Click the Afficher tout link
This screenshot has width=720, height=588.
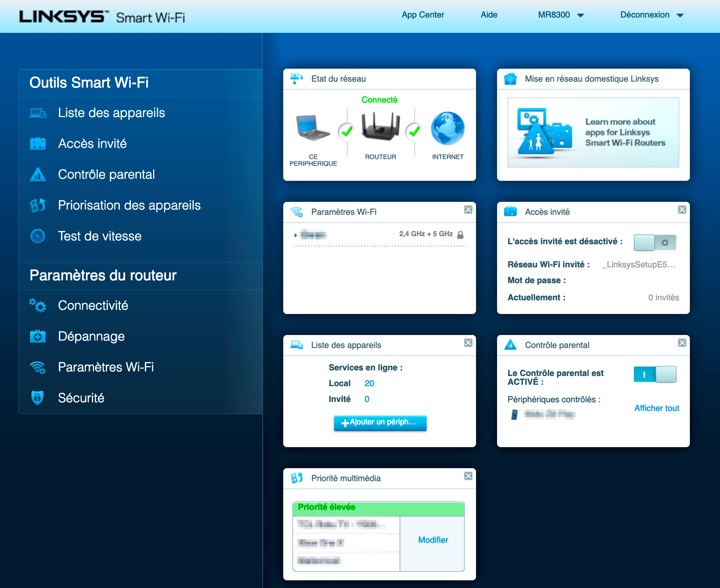[657, 408]
